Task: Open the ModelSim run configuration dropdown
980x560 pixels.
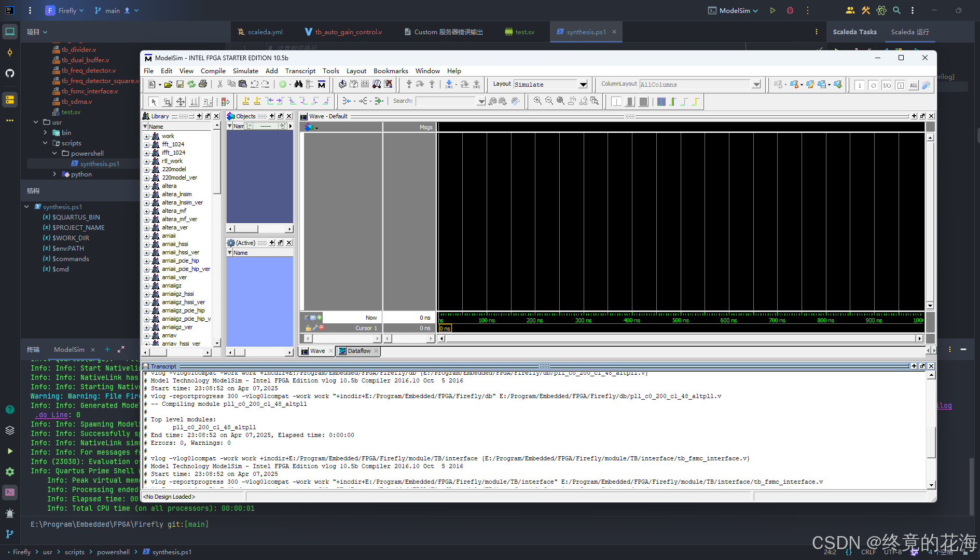Action: (733, 10)
